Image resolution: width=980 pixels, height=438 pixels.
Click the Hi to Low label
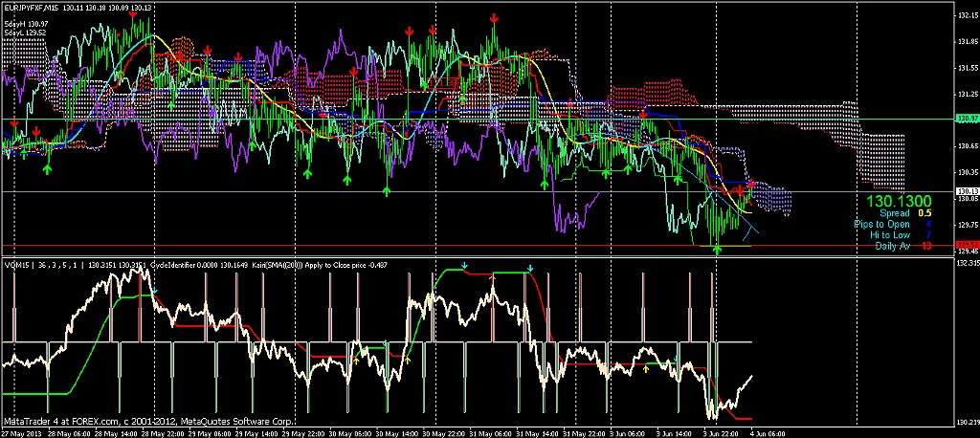[x=890, y=235]
